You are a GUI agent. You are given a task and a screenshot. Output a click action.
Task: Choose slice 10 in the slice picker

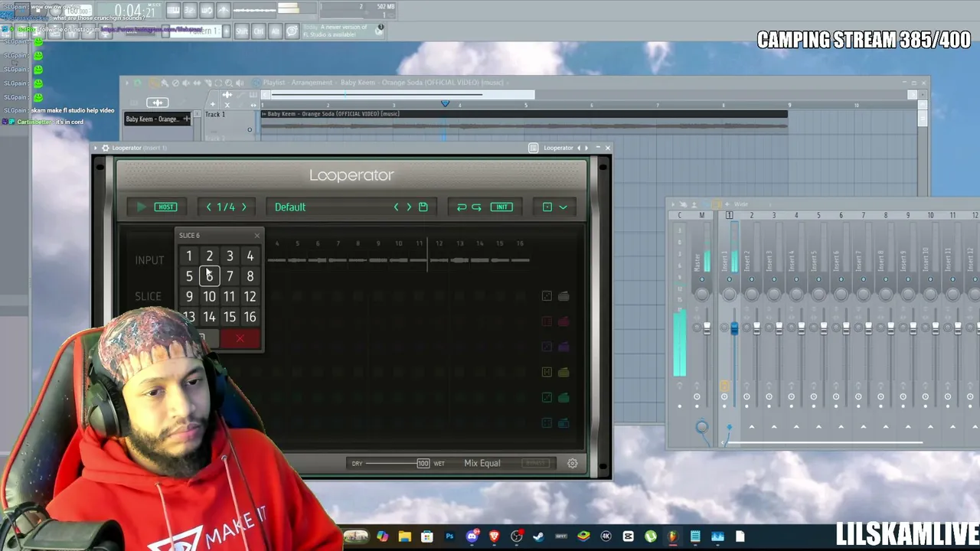pos(209,297)
